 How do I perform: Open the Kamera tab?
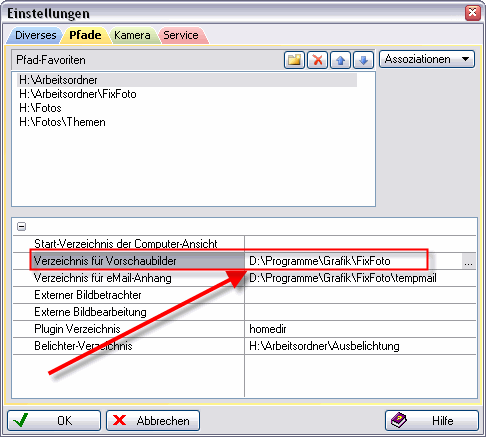pyautogui.click(x=132, y=35)
